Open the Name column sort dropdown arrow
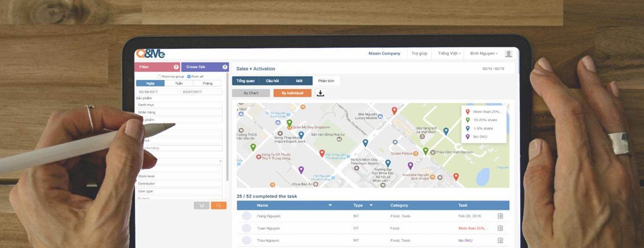 tap(330, 205)
